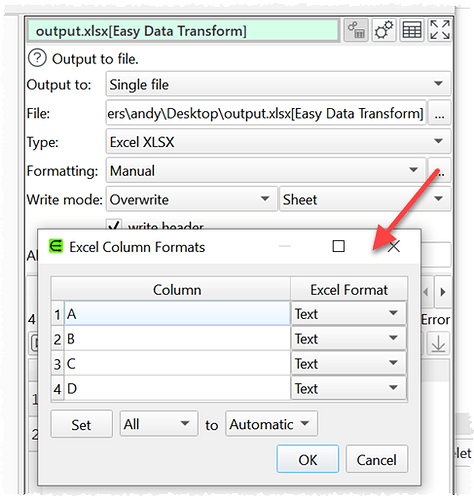Open the help question mark icon

(x=37, y=58)
